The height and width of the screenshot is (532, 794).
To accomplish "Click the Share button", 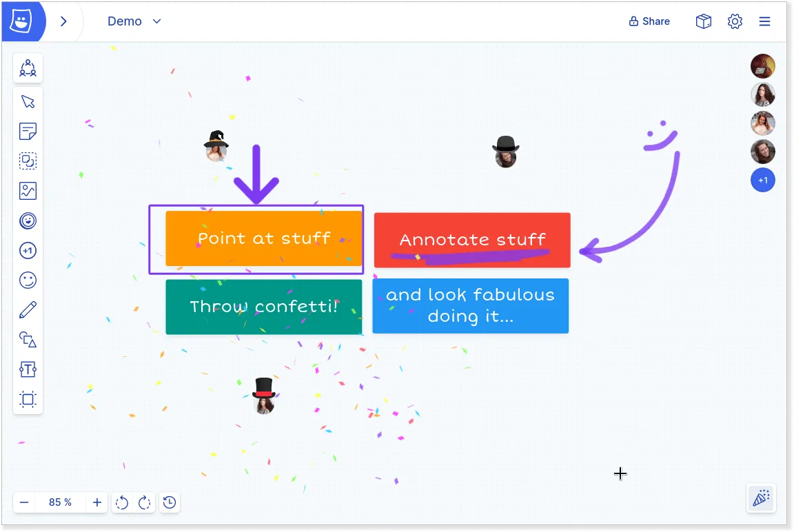I will (649, 21).
